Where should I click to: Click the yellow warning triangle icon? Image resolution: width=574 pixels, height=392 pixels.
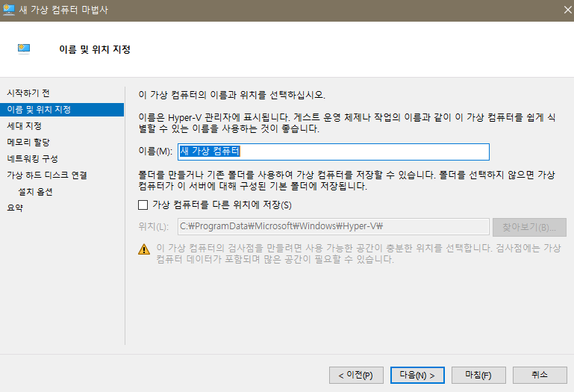(x=144, y=249)
